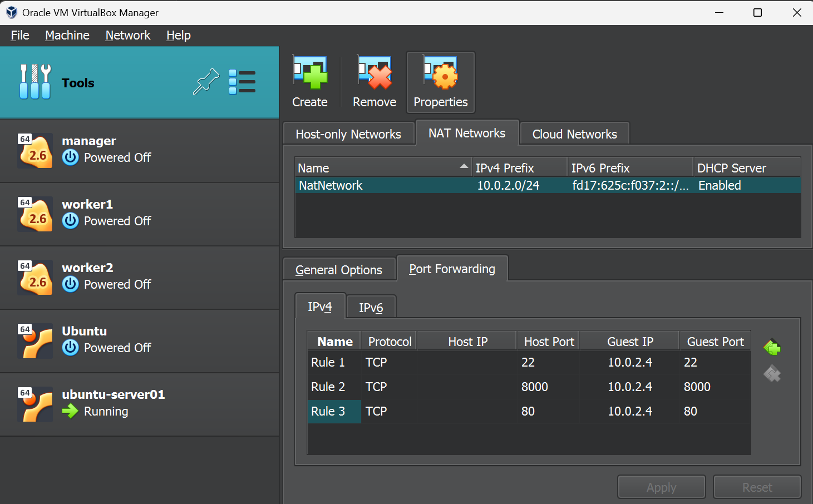Viewport: 813px width, 504px height.
Task: Open the Tools list menu icon
Action: tap(242, 82)
